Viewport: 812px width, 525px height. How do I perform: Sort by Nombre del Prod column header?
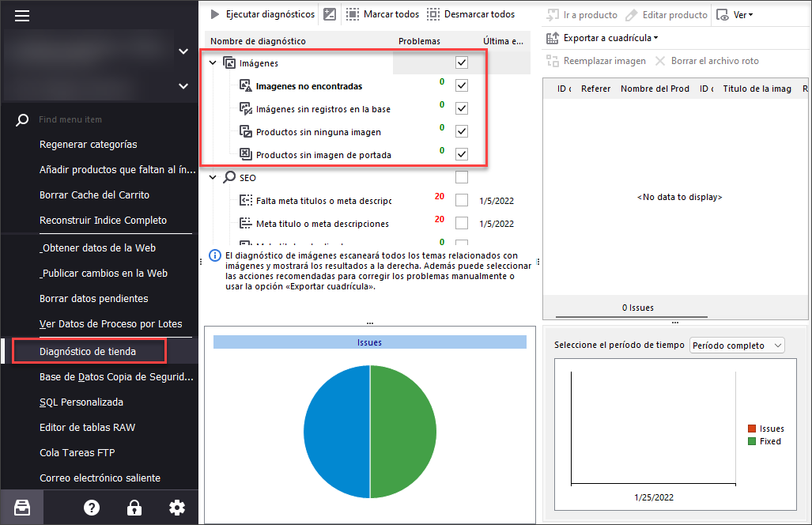pyautogui.click(x=655, y=89)
